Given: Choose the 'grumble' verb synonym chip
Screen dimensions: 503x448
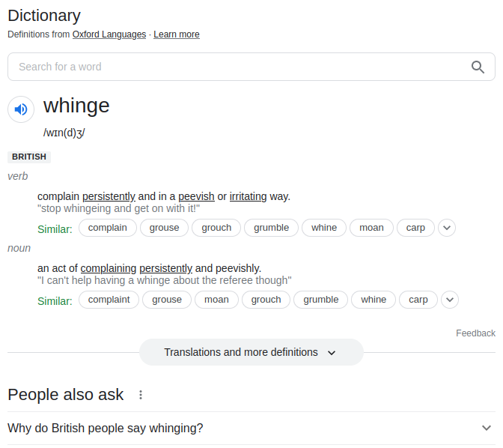Looking at the screenshot, I should coord(271,228).
